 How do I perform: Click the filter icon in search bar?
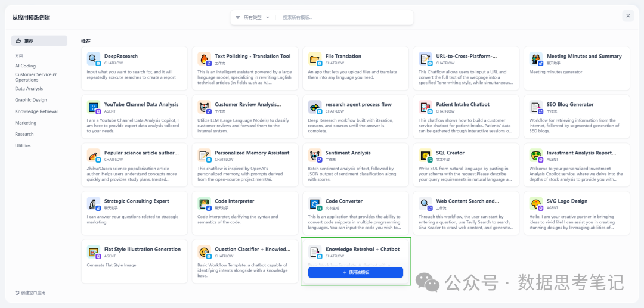(x=238, y=18)
